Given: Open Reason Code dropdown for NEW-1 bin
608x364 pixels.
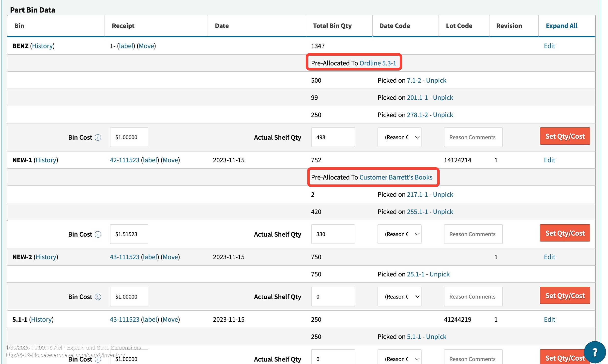Looking at the screenshot, I should (399, 234).
